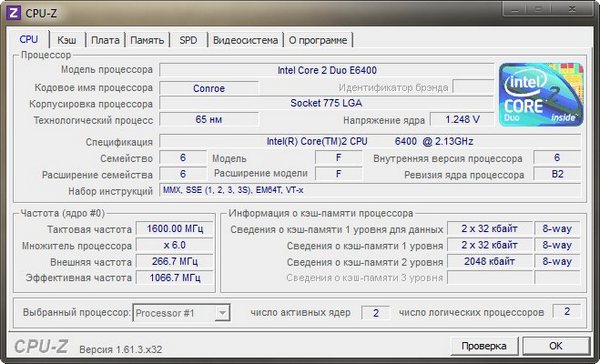Click the processor model field Intel Core 2 Duo E6400
Screen dimensions: 600x364
point(327,70)
